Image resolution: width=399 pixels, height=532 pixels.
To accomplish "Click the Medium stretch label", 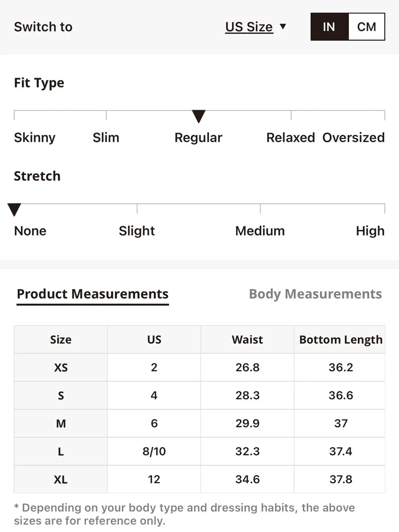I will 260,231.
